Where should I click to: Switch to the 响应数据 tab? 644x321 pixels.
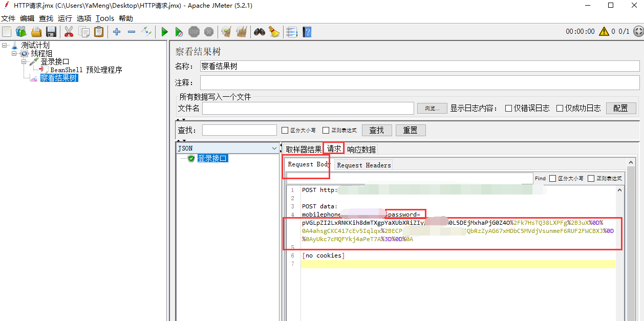[x=361, y=149]
